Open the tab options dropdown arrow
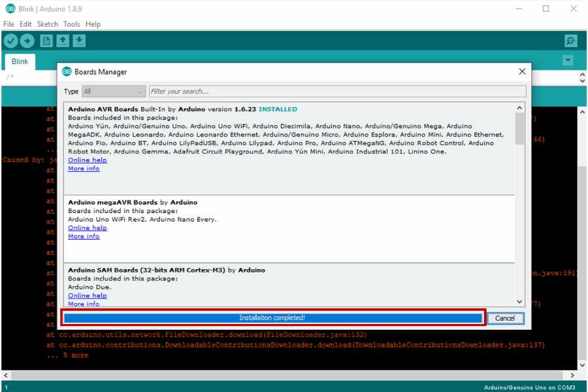 568,60
